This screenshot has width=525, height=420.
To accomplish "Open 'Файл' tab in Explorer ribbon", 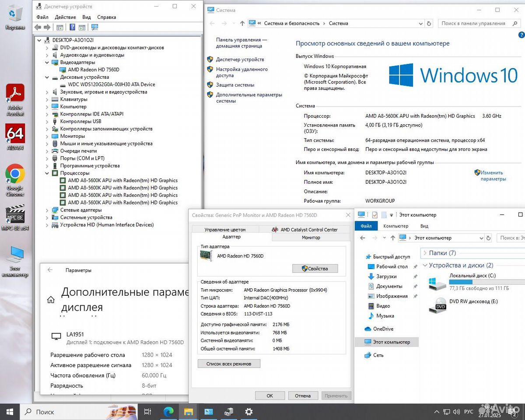I will pos(366,226).
